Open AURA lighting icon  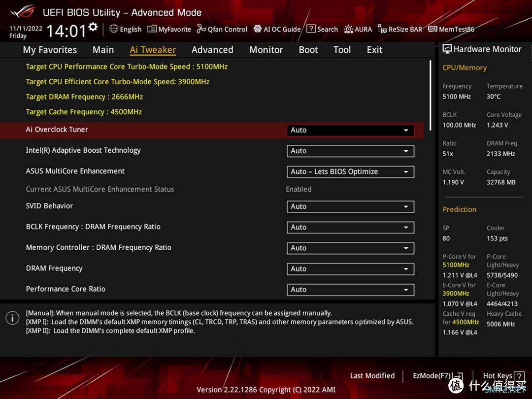pos(348,29)
